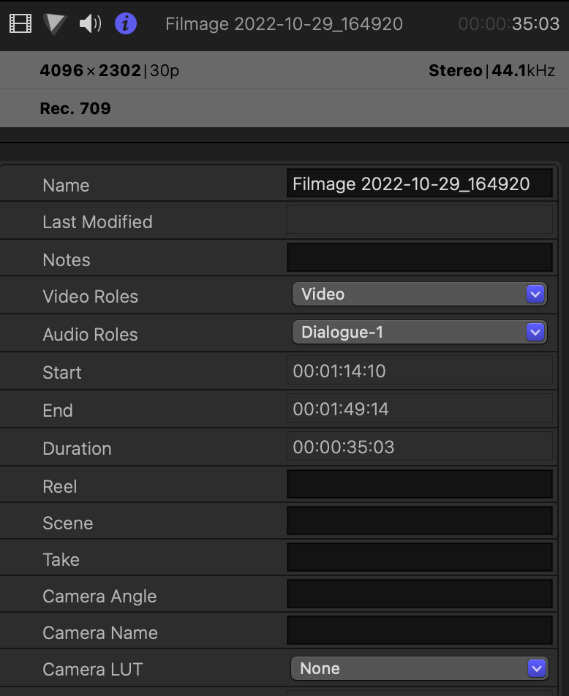Expand the Camera LUT None dropdown
The height and width of the screenshot is (696, 569).
click(x=419, y=668)
